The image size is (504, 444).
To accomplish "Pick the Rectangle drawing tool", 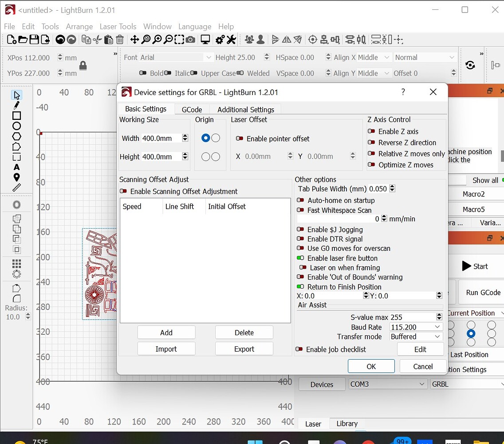I will pyautogui.click(x=16, y=116).
